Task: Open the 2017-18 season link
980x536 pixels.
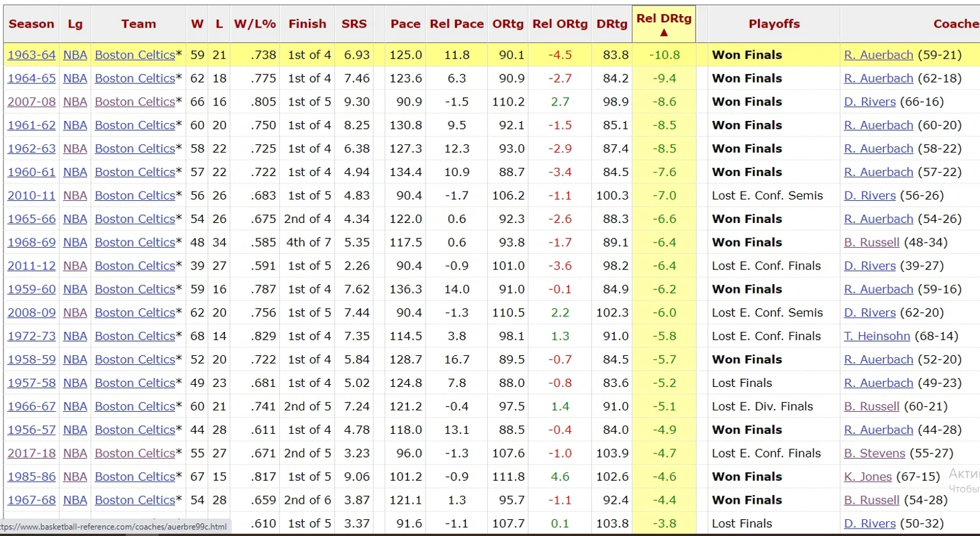Action: [32, 453]
